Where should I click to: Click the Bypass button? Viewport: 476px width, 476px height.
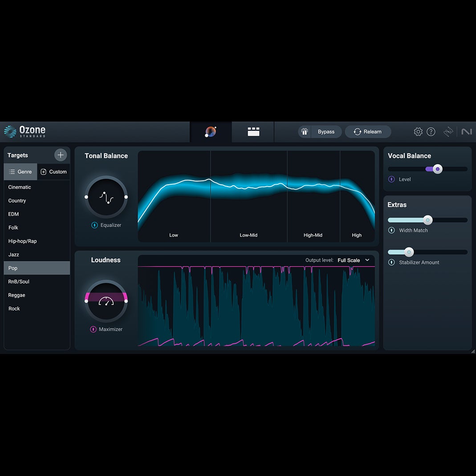tap(326, 132)
